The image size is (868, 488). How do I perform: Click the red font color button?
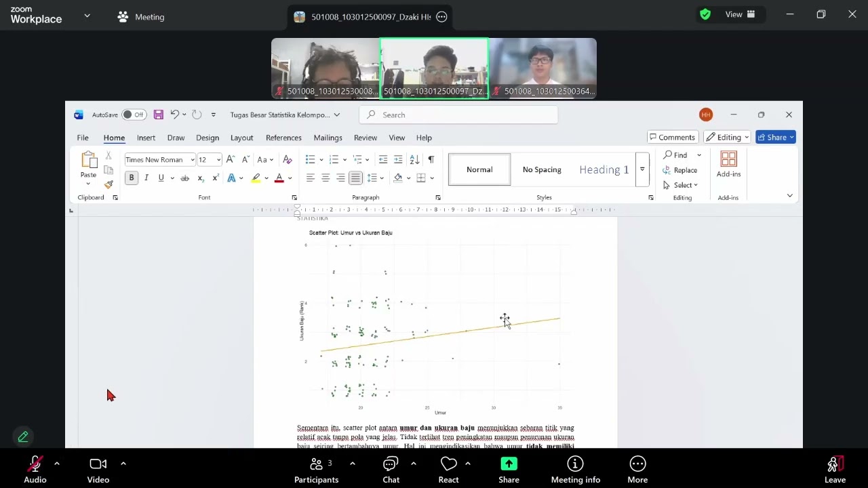(x=279, y=178)
